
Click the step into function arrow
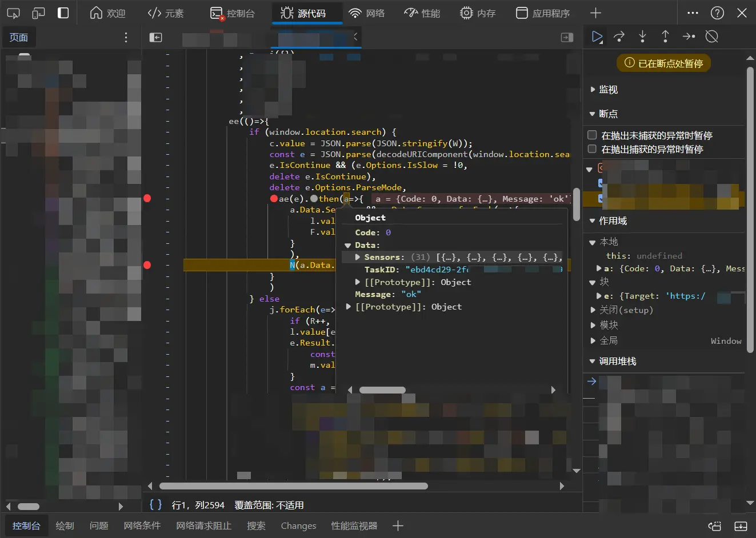[642, 37]
